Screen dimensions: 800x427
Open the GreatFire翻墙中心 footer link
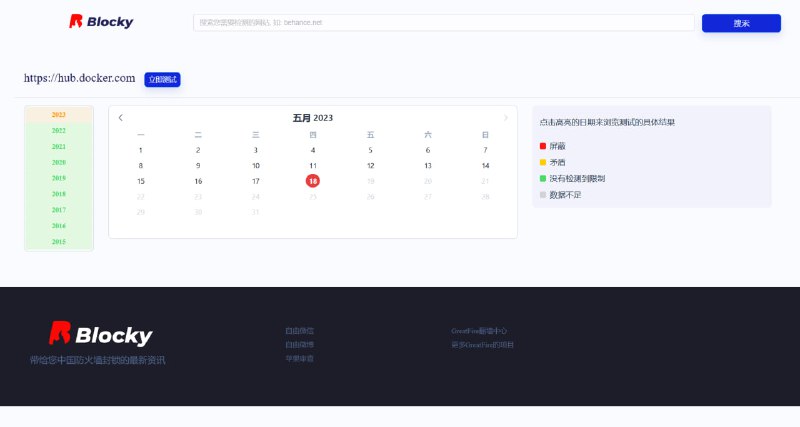click(x=479, y=331)
